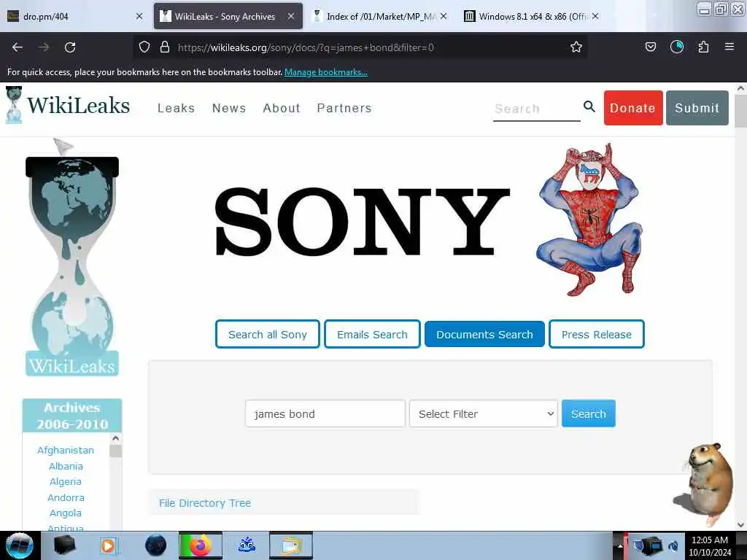The height and width of the screenshot is (560, 747).
Task: Expand File Directory Tree
Action: coord(205,503)
